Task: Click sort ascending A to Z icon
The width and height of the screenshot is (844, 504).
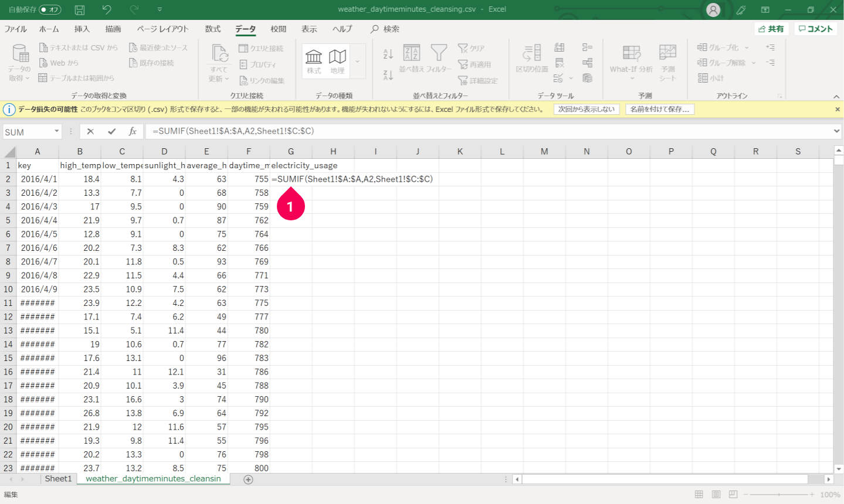Action: coord(388,54)
